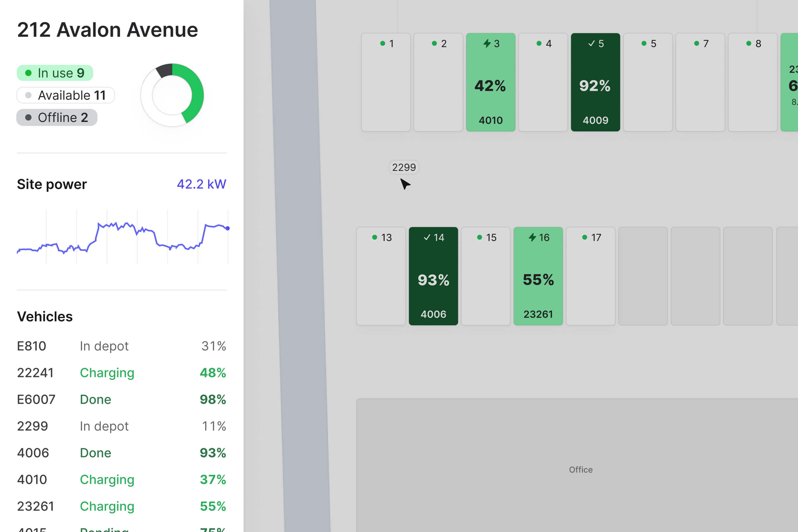Toggle the In use 9 filter
Image resolution: width=798 pixels, height=532 pixels.
click(x=55, y=73)
